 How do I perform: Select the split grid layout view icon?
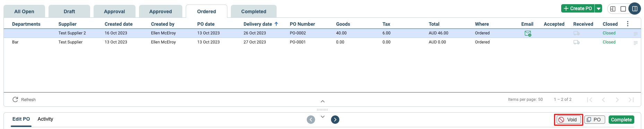tap(613, 9)
